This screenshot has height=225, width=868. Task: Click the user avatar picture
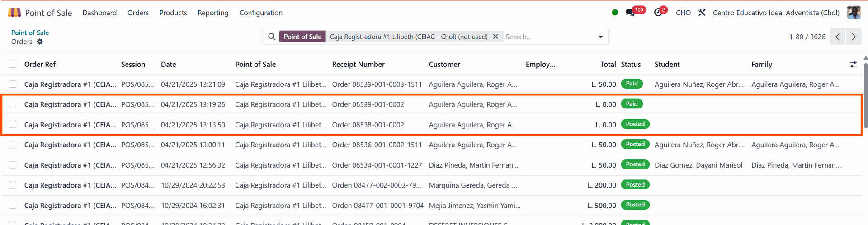pos(854,13)
